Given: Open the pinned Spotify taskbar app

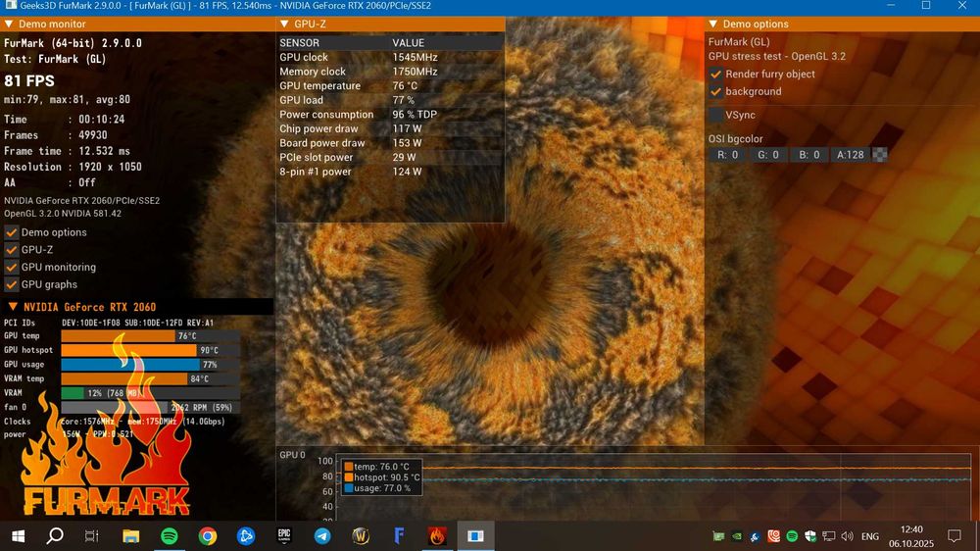Looking at the screenshot, I should 169,536.
